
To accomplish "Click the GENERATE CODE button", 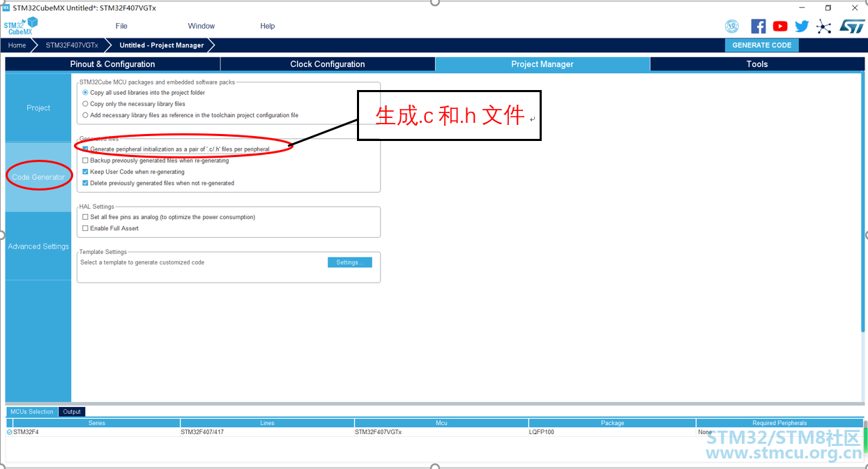I will point(762,45).
